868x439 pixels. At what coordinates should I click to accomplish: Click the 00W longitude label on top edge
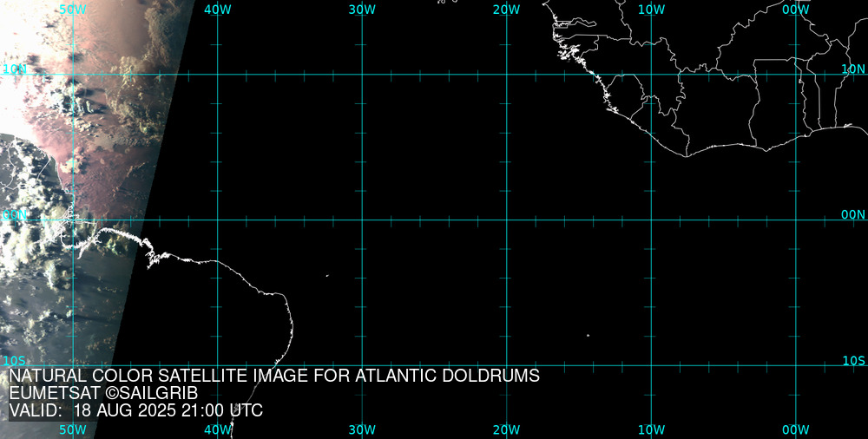[796, 10]
